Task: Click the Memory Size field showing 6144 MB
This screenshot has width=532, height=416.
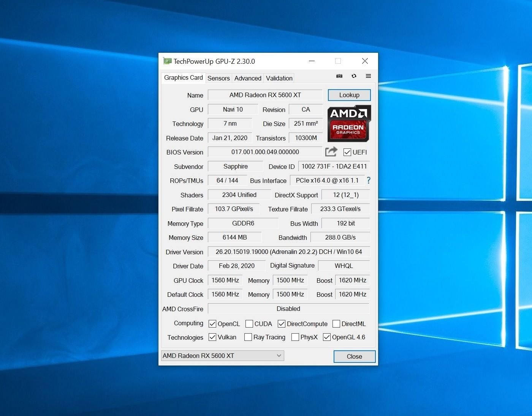Action: (x=235, y=237)
